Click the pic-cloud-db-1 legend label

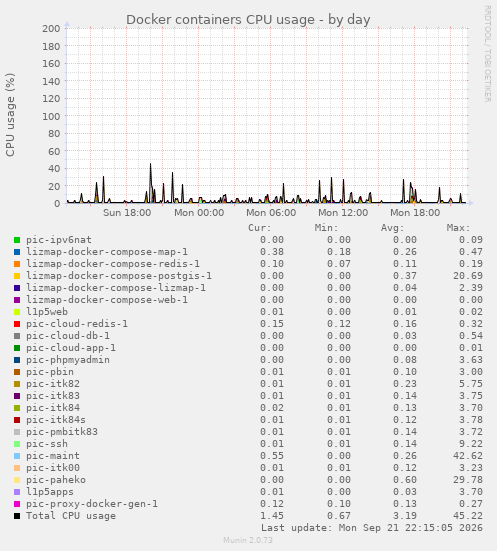[x=68, y=336]
